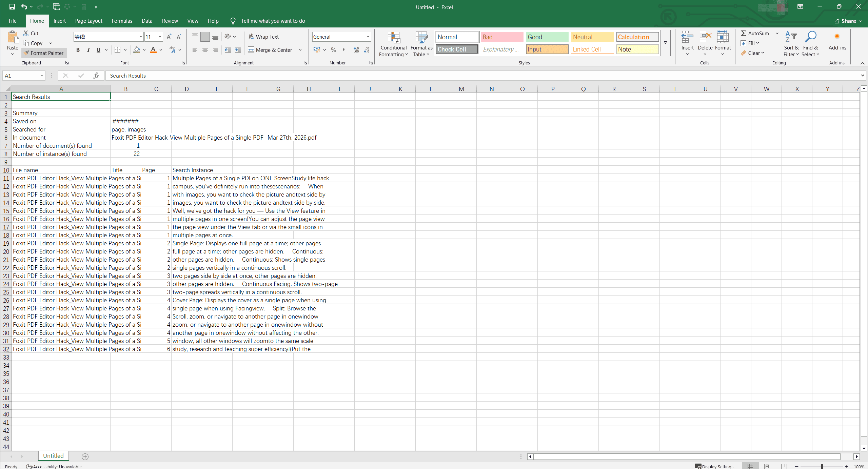868x469 pixels.
Task: Collapse the ribbon with the chevron
Action: (x=862, y=63)
